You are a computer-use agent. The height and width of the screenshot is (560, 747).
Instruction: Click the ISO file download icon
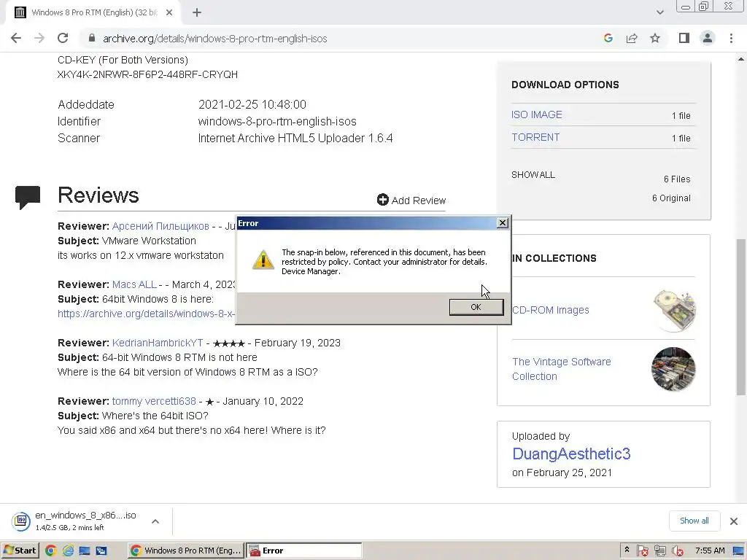(x=21, y=521)
